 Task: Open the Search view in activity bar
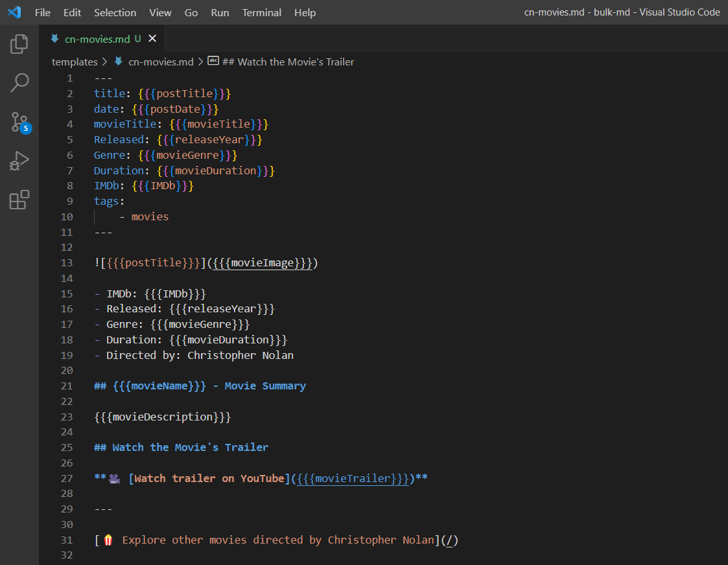tap(19, 82)
